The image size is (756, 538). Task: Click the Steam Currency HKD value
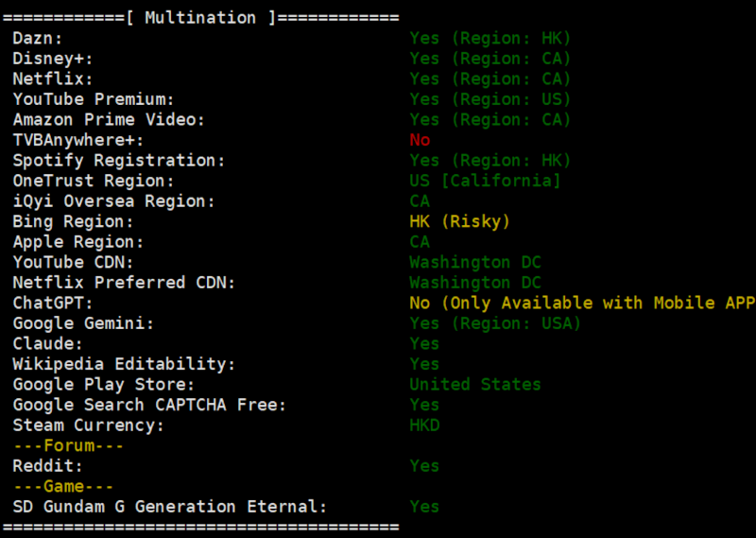point(424,425)
